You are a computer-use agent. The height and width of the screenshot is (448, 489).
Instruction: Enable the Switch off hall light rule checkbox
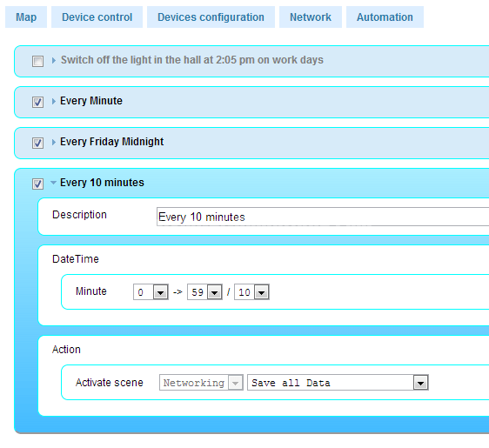pos(37,61)
